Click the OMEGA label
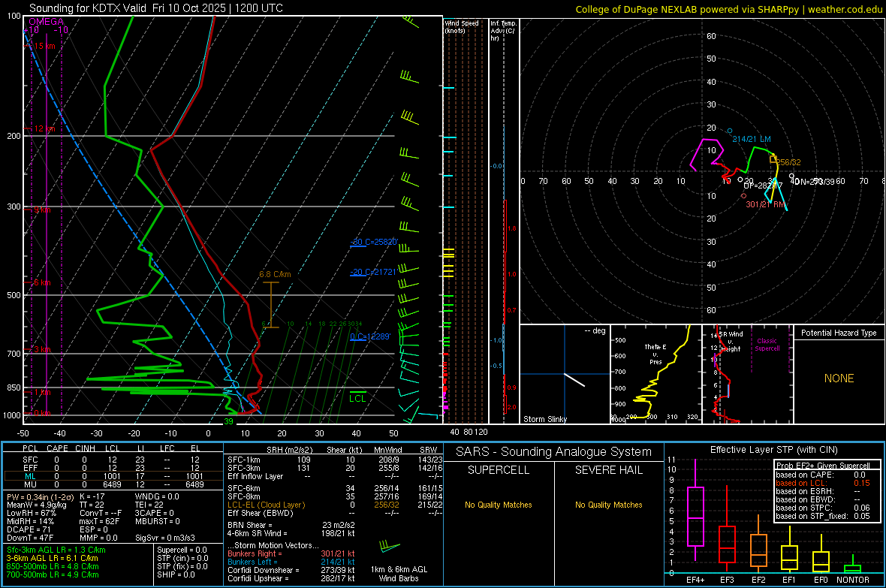The width and height of the screenshot is (886, 588). coord(46,22)
